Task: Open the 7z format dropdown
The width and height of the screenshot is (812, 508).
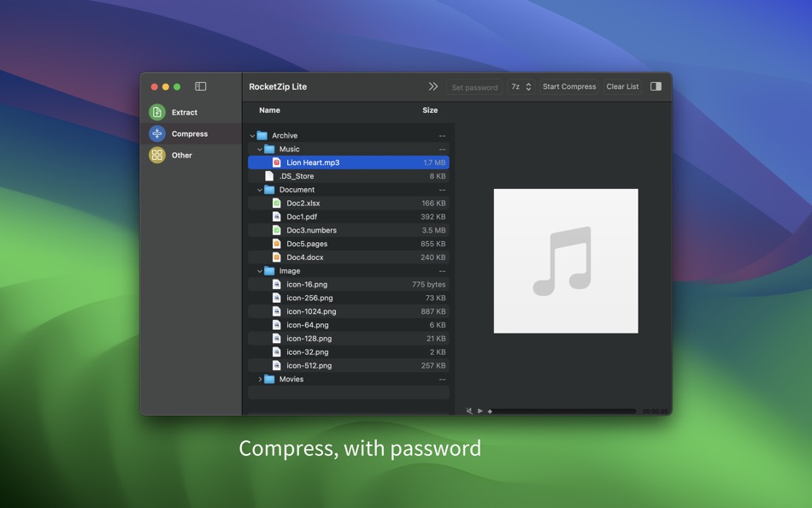Action: tap(521, 86)
